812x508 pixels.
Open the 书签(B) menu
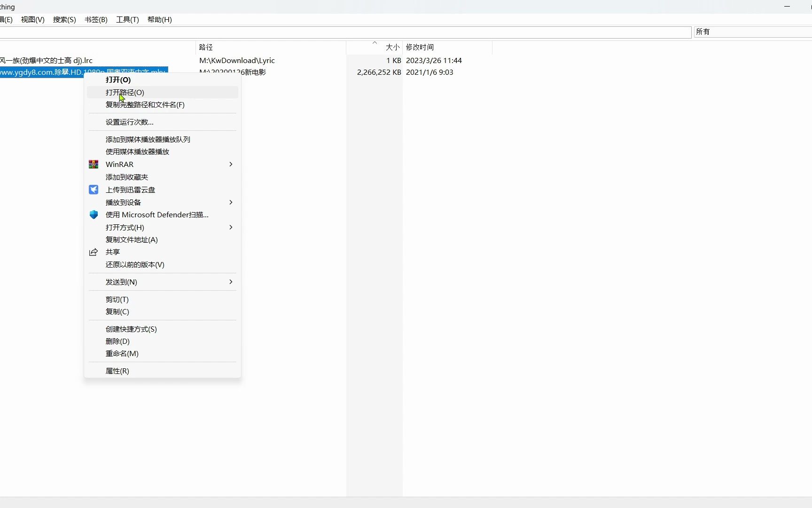click(96, 19)
